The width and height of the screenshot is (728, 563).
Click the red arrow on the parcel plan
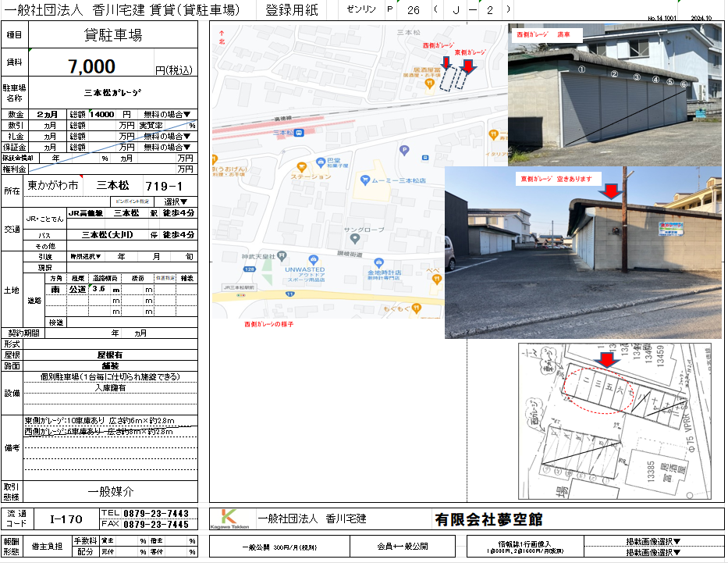point(605,359)
